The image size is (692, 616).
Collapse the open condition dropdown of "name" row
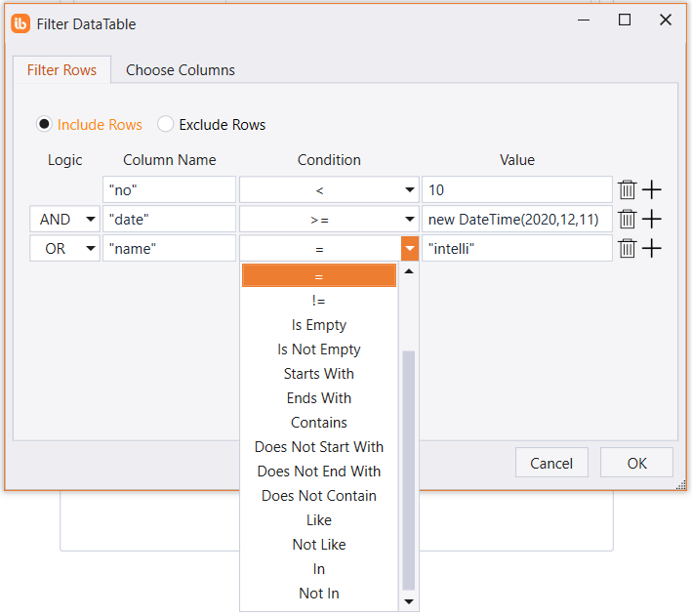tap(410, 249)
